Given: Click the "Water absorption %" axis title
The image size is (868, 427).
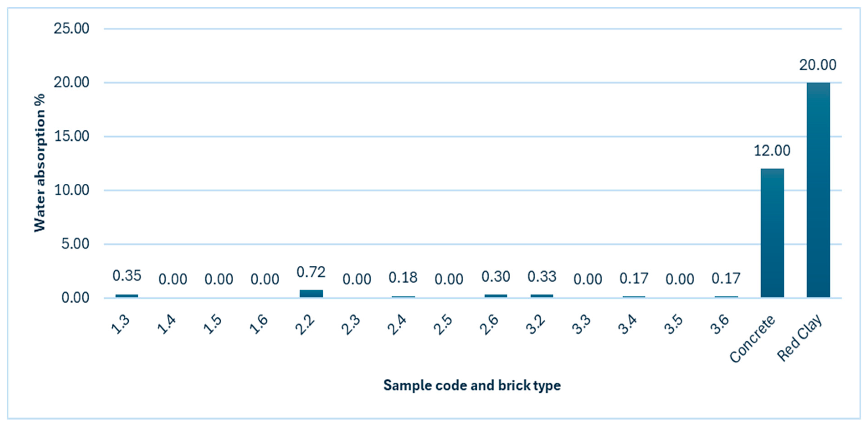Looking at the screenshot, I should [40, 163].
